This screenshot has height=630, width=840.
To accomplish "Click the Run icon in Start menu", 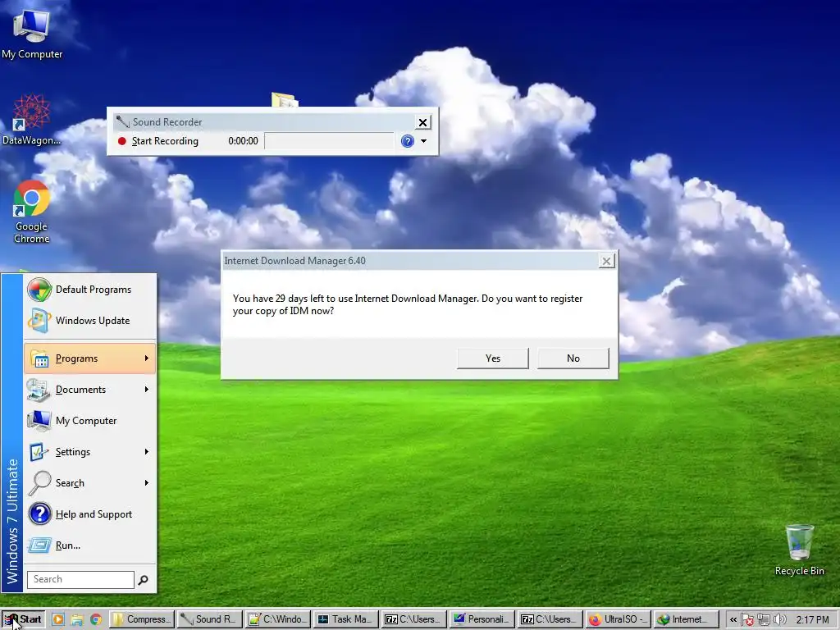I will click(39, 545).
